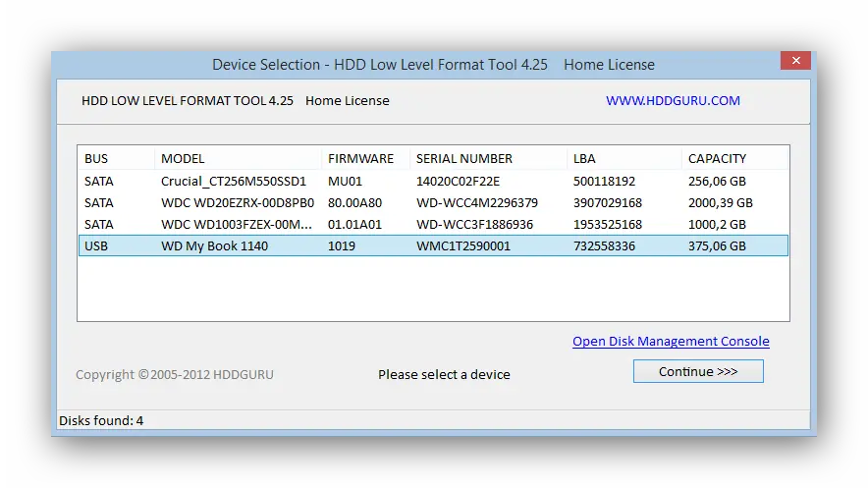Viewport: 868px width, 488px height.
Task: Click capacity 2000,39 GB
Action: pyautogui.click(x=720, y=202)
